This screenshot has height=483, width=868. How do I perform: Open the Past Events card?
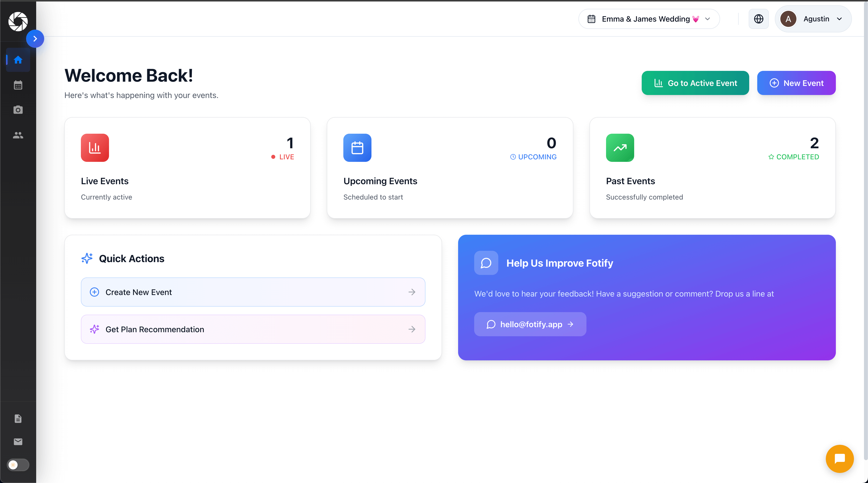coord(712,167)
